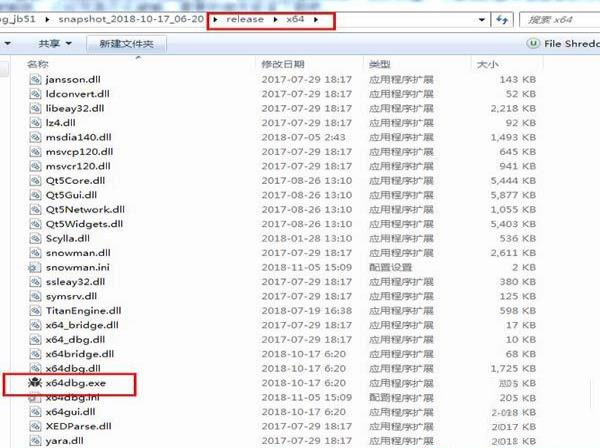
Task: Click the 143 KB size of jansson.dll
Action: click(x=517, y=80)
